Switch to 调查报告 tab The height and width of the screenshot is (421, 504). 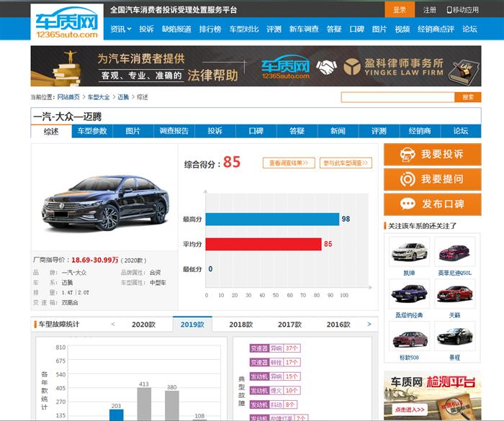(174, 131)
